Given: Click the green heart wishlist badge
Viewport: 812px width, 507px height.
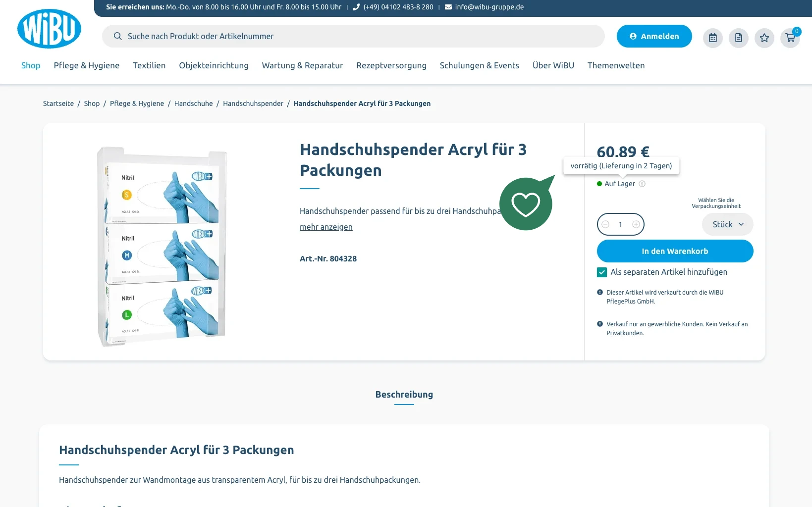Looking at the screenshot, I should pyautogui.click(x=526, y=203).
